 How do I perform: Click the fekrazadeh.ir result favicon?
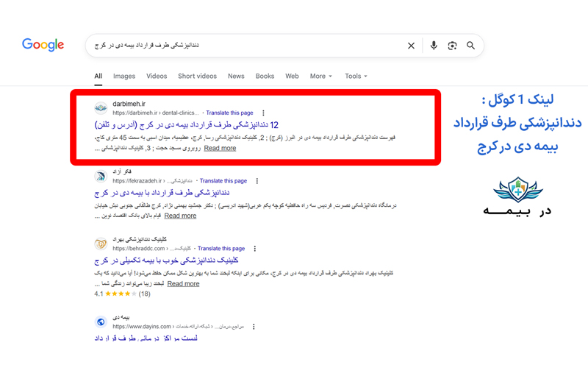pos(101,176)
